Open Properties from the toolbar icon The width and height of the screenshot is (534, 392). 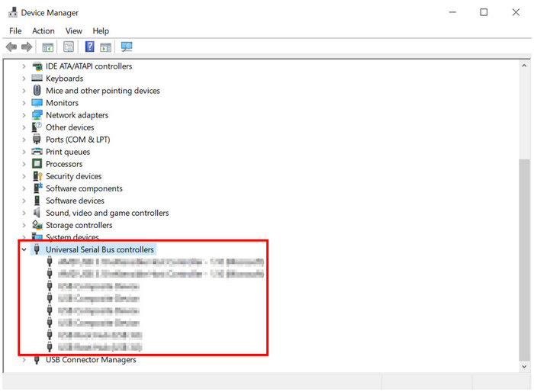click(69, 47)
